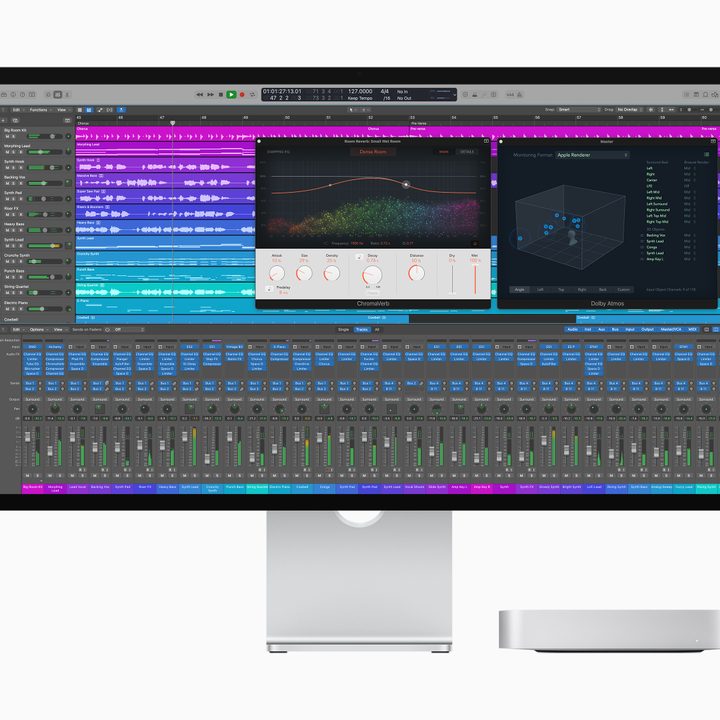Mute the Big Room Kit track
The width and height of the screenshot is (720, 720).
[x=7, y=137]
